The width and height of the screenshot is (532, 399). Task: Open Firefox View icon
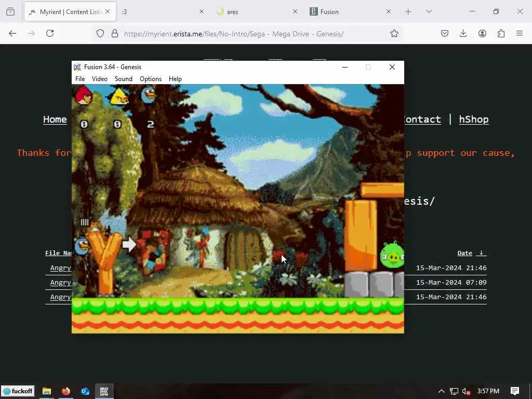pyautogui.click(x=10, y=11)
